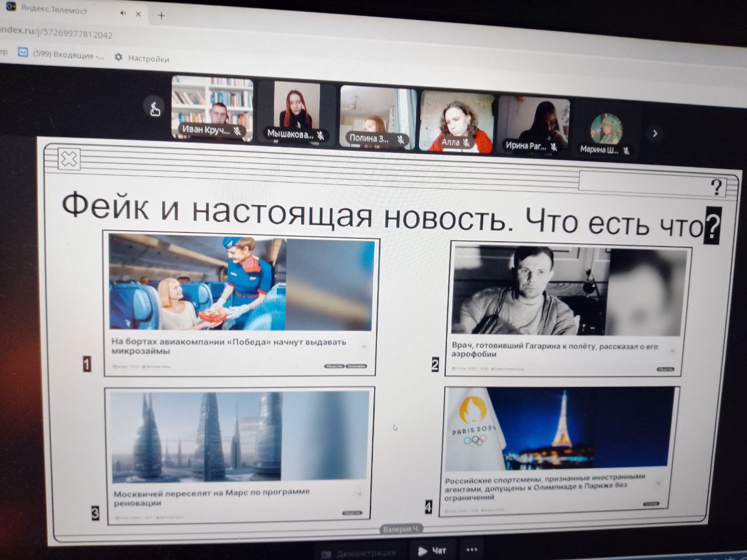This screenshot has width=747, height=560.
Task: Show next participants with the right chevron
Action: [x=655, y=134]
